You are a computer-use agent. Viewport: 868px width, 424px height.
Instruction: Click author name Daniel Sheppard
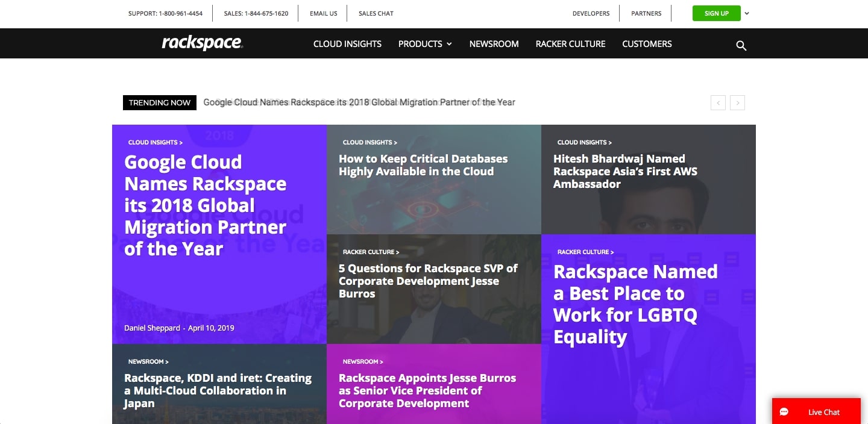click(152, 328)
